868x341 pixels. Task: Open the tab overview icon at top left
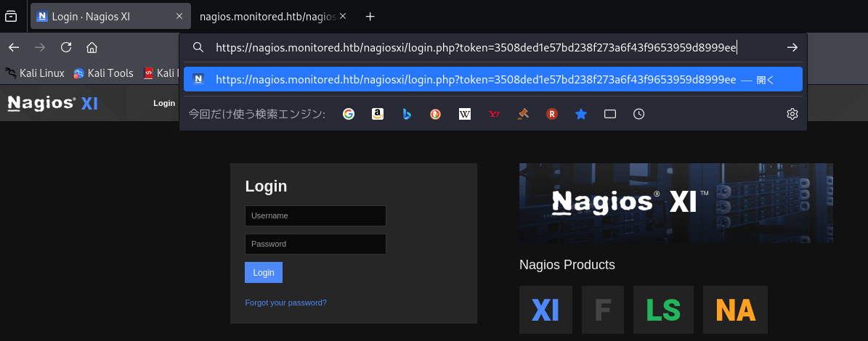point(10,17)
